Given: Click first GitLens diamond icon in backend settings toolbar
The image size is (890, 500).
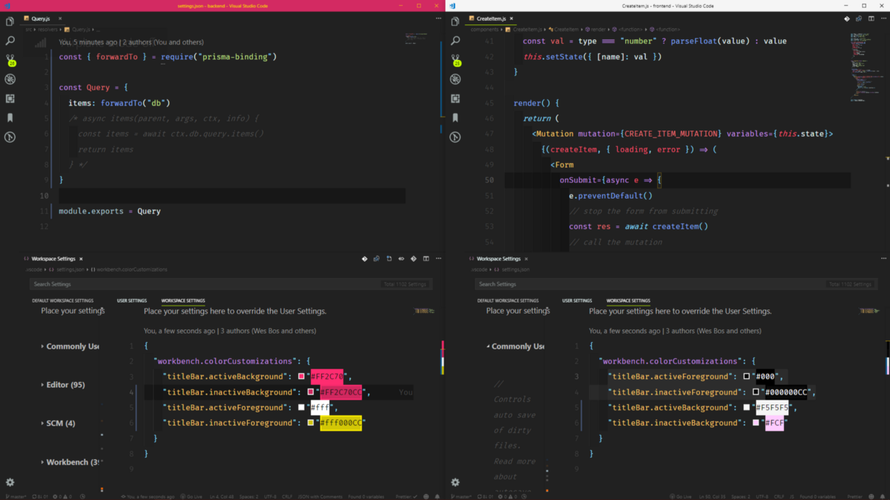Looking at the screenshot, I should point(364,259).
